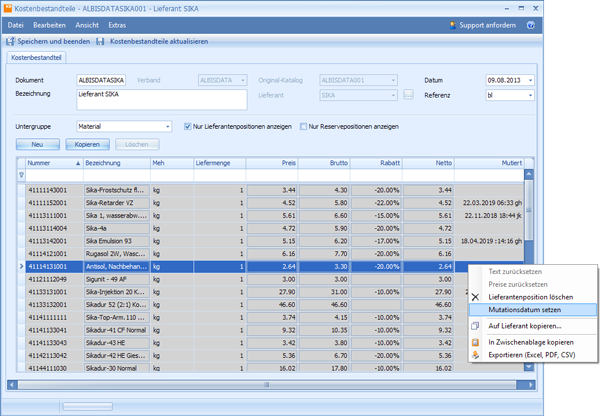Click number cell 41133131001

pyautogui.click(x=54, y=292)
